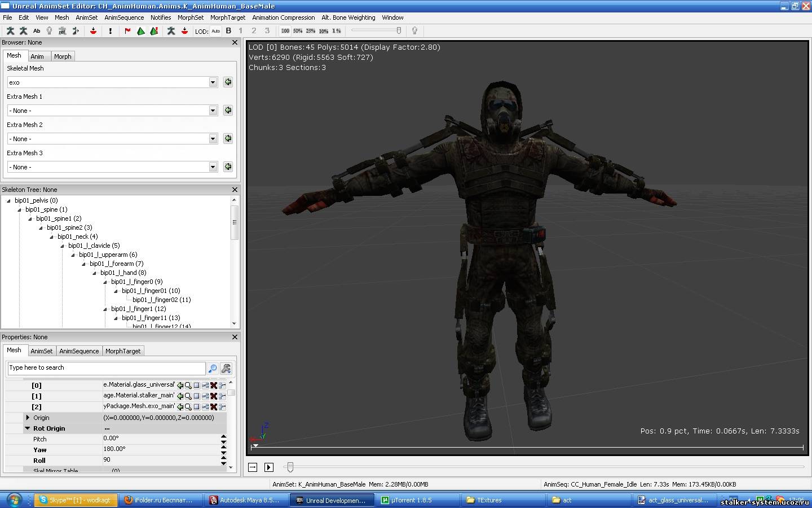Click the plain green pyramid toolbar icon
This screenshot has height=508, width=812.
tap(141, 31)
